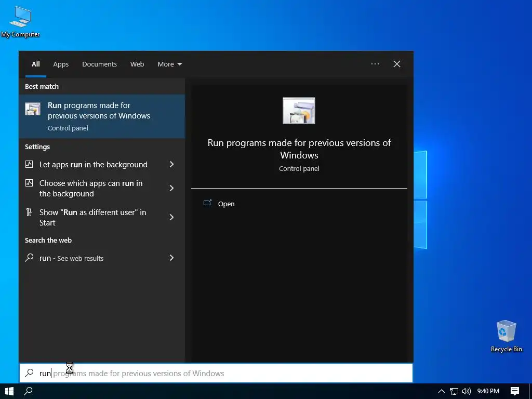Click the Search the web heading

click(48, 240)
